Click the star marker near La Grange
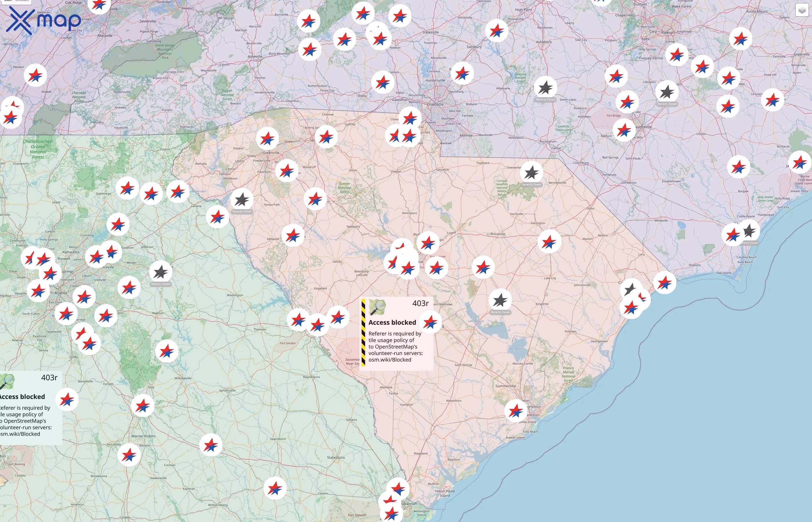This screenshot has width=812, height=522. click(x=772, y=100)
